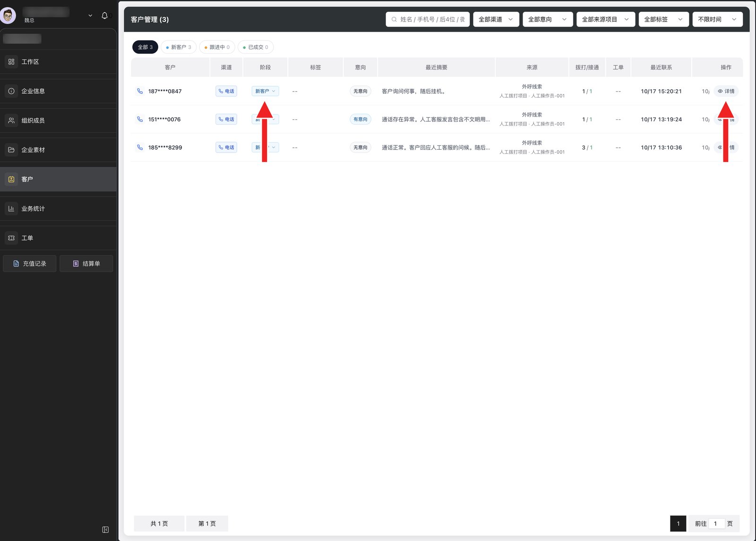The image size is (756, 541).
Task: Click the 最近联系 column header
Action: pos(661,68)
